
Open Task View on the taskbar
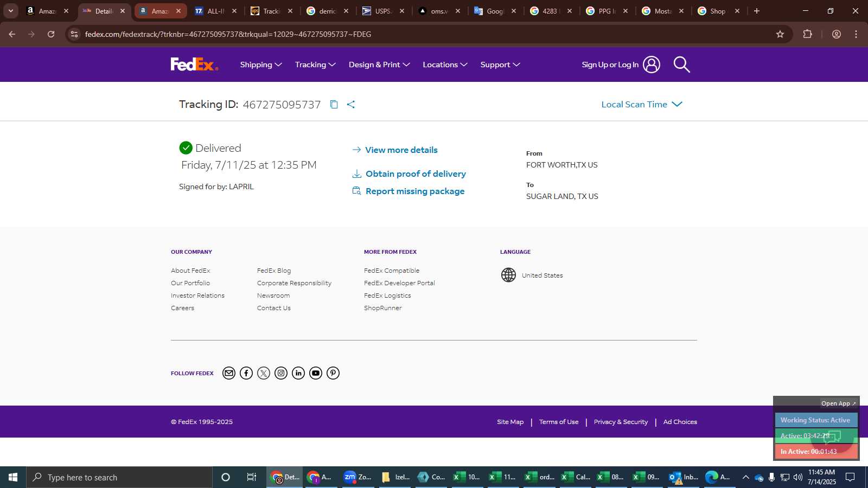coord(251,477)
